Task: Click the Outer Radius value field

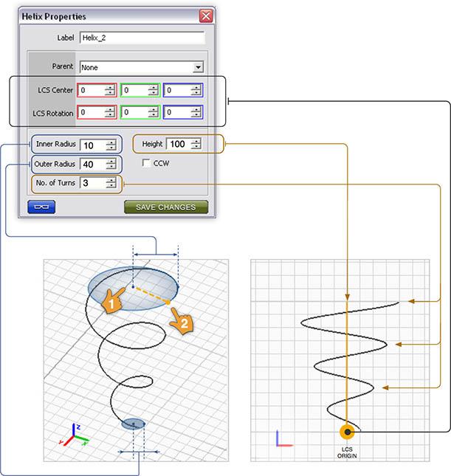Action: coord(93,165)
